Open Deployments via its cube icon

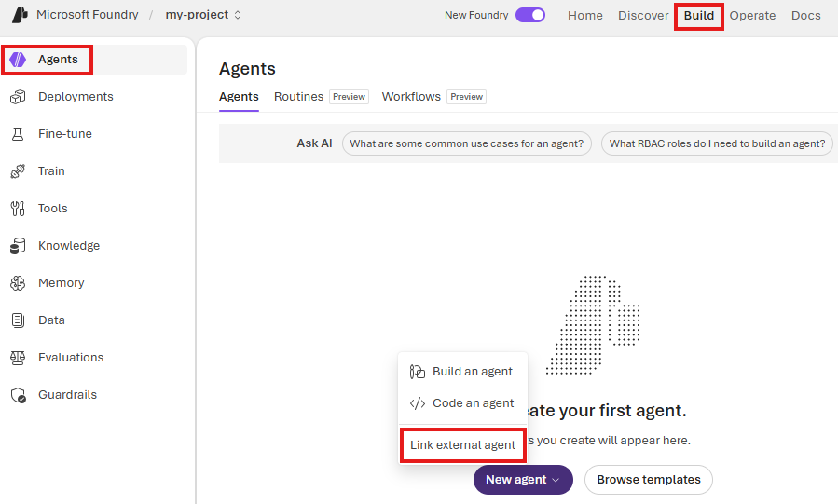(x=18, y=97)
